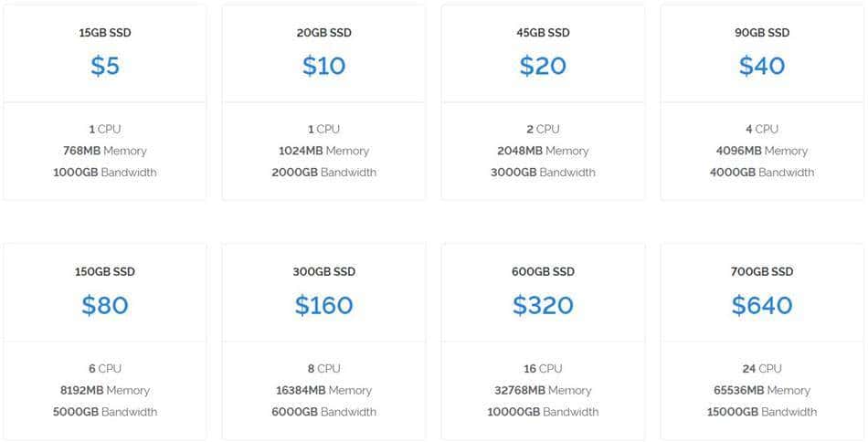Screen dimensions: 868x442
Task: Select the $10 plan price
Action: click(323, 66)
